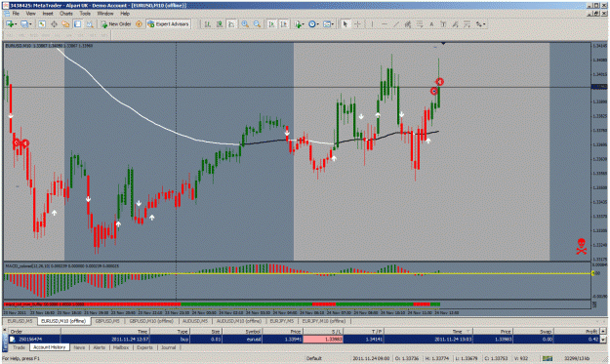Open the News terminal tab
The height and width of the screenshot is (364, 610).
[x=79, y=347]
